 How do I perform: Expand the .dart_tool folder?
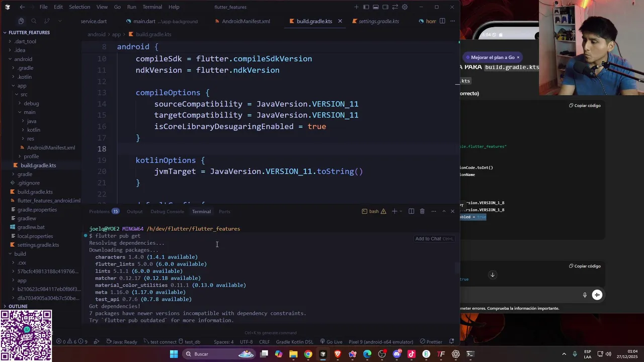tap(25, 41)
